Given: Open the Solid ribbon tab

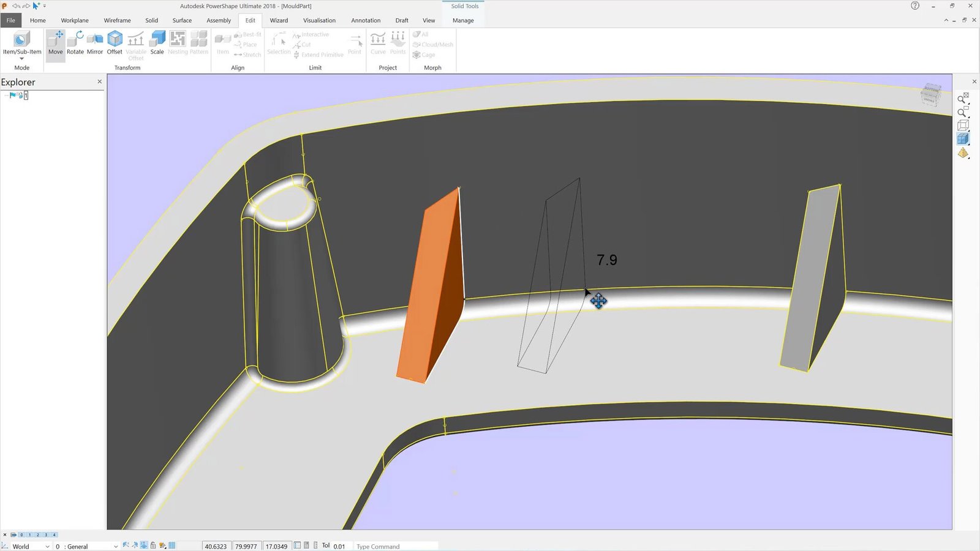Looking at the screenshot, I should click(151, 20).
